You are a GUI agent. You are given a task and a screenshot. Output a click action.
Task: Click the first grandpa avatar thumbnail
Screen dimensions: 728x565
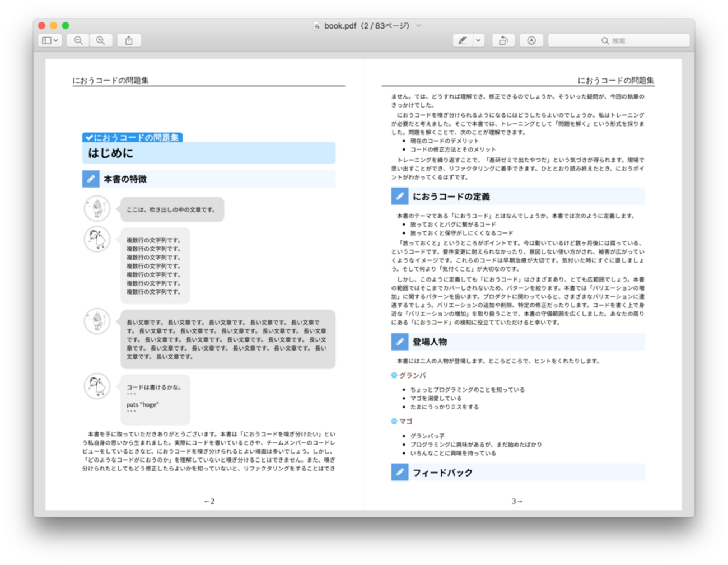coord(97,208)
